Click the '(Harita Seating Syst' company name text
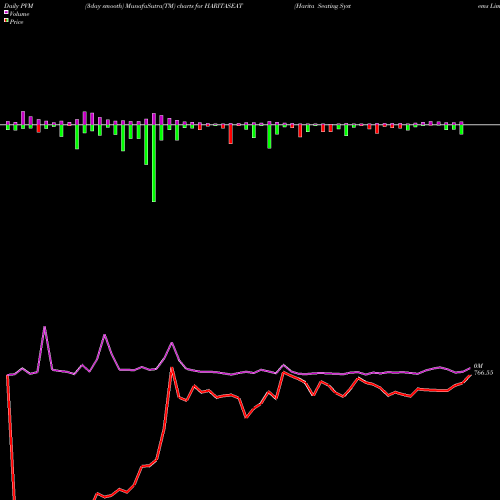 tap(322, 6)
